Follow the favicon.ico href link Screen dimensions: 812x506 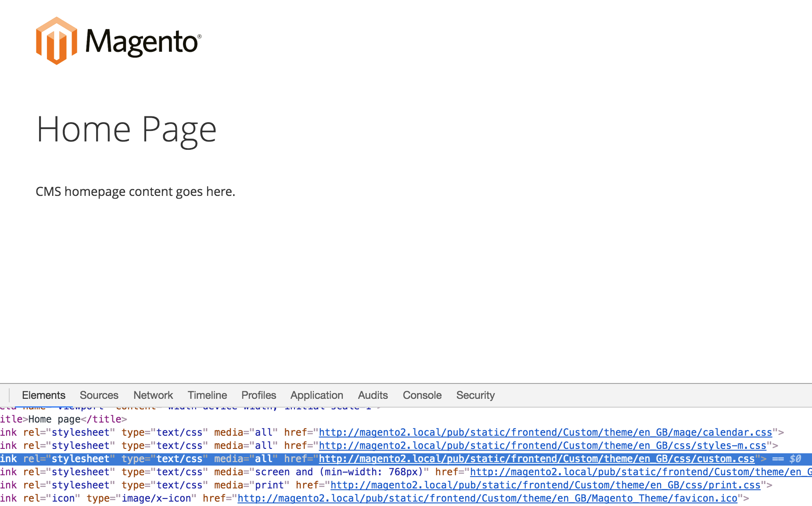click(x=487, y=499)
